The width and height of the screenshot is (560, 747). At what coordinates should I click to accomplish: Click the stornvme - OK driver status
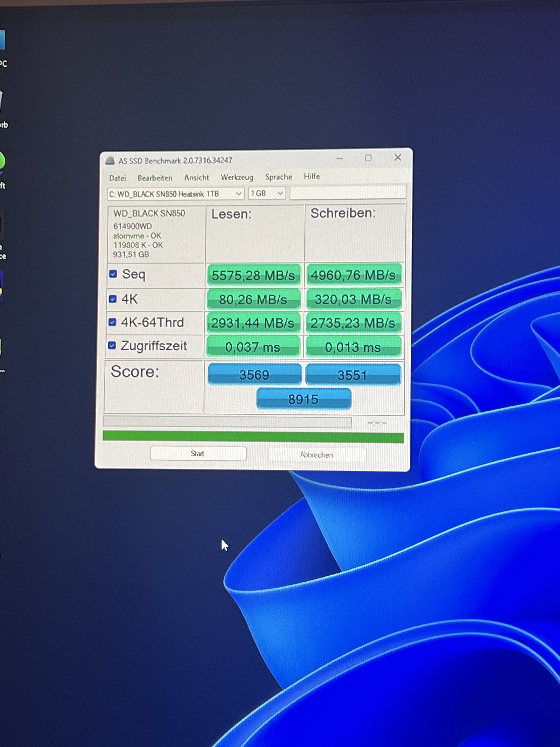pyautogui.click(x=137, y=236)
